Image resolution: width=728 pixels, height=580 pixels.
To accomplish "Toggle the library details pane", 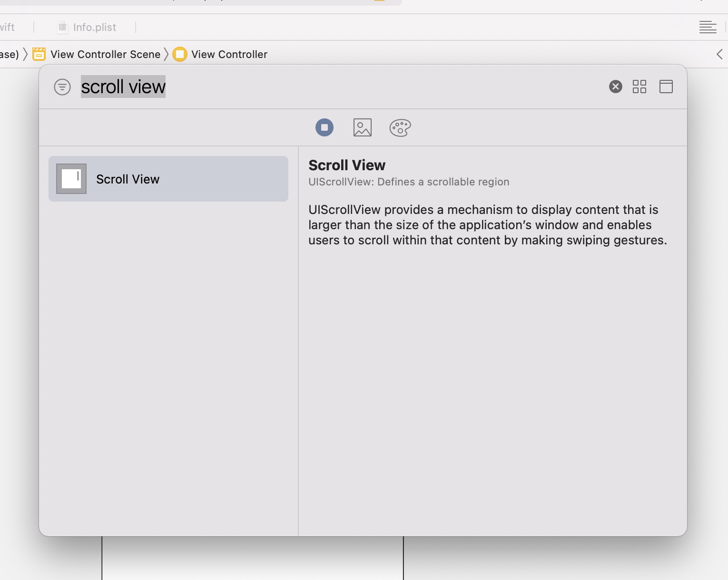I will click(x=666, y=87).
